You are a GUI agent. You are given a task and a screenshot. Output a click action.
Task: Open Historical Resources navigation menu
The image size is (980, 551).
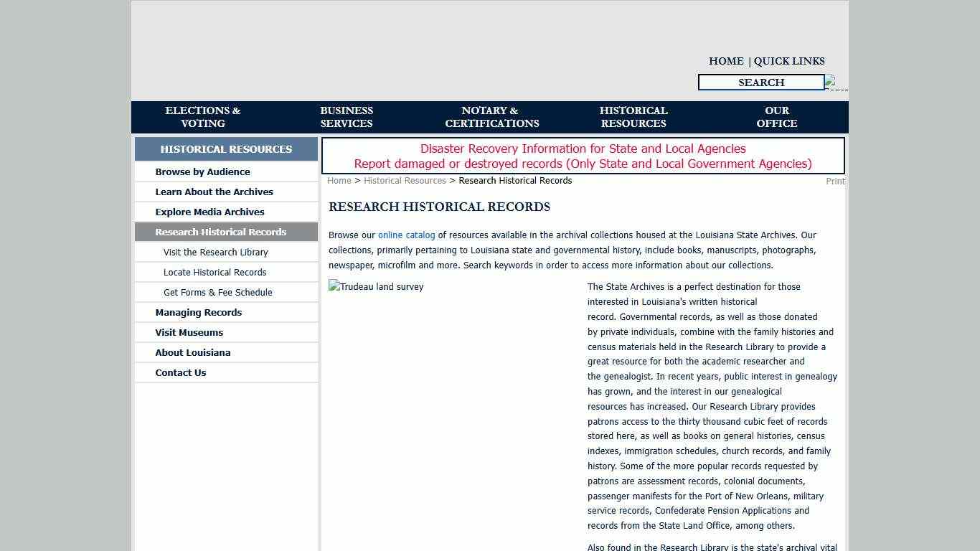[x=633, y=117]
